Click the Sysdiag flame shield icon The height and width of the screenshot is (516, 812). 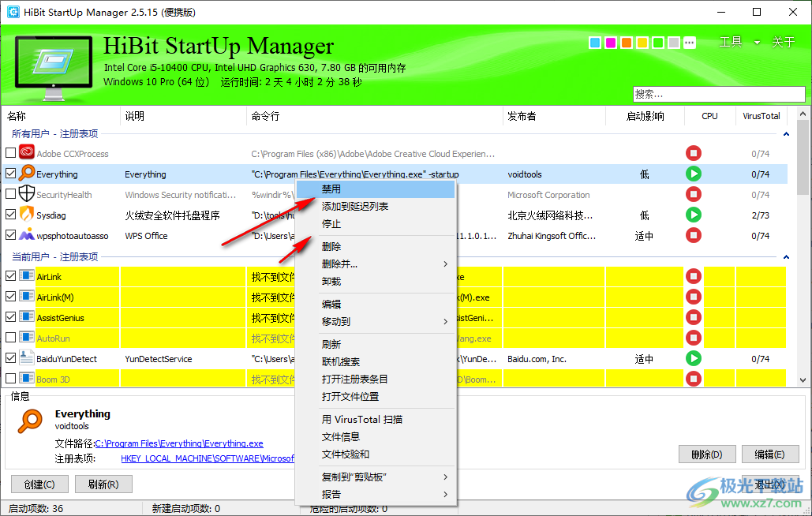click(26, 215)
